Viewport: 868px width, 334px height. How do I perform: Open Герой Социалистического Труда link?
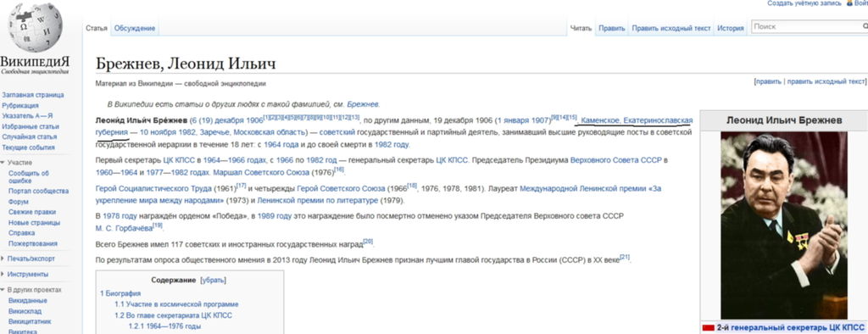coord(153,189)
